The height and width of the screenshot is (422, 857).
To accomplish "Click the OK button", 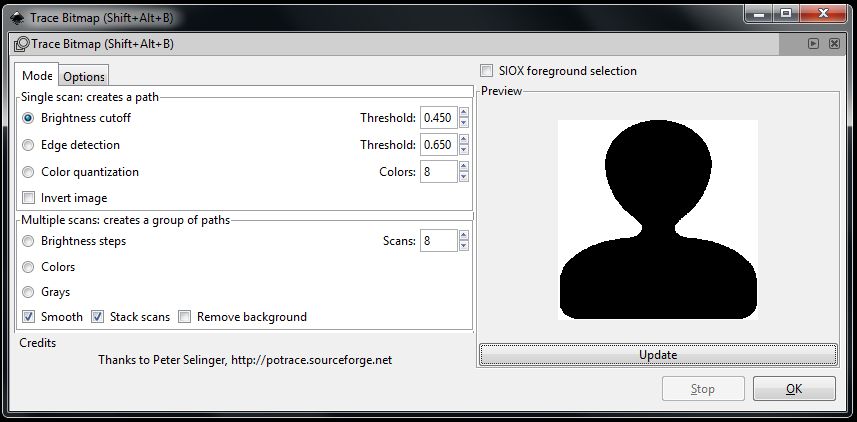I will click(x=794, y=389).
